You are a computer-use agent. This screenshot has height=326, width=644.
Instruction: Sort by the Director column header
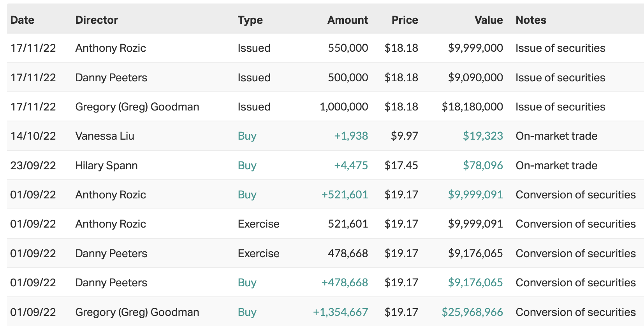point(97,20)
